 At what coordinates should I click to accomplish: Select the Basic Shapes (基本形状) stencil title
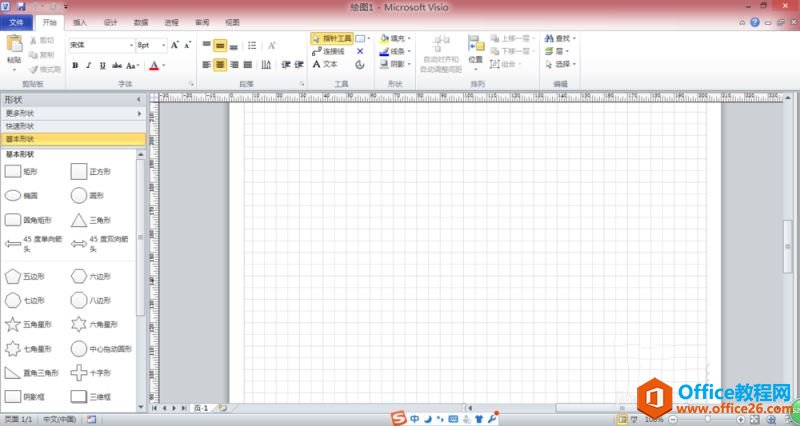[x=73, y=139]
